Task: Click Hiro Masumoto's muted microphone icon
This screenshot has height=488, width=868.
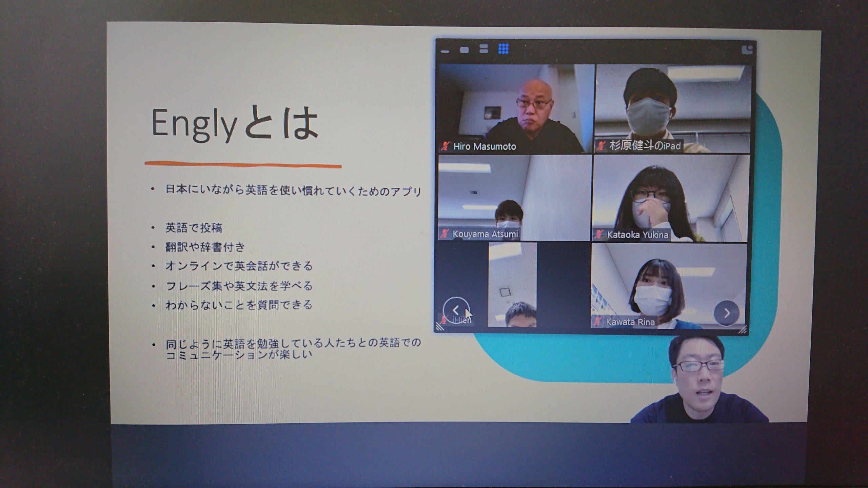Action: pos(445,146)
